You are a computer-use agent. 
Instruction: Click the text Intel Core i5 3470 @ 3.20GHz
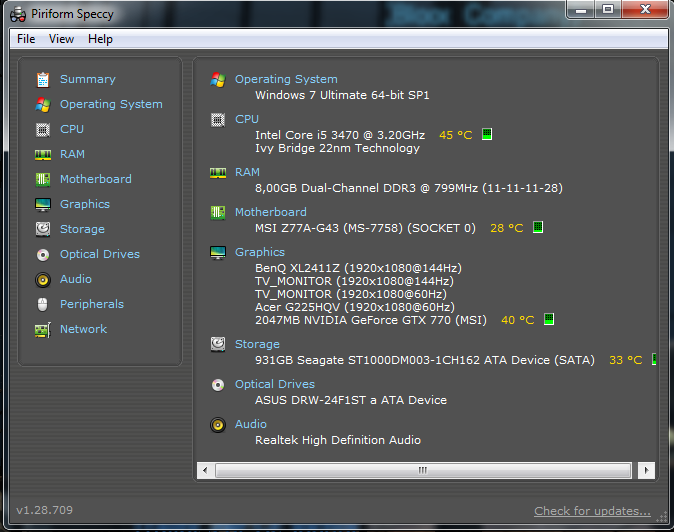340,135
